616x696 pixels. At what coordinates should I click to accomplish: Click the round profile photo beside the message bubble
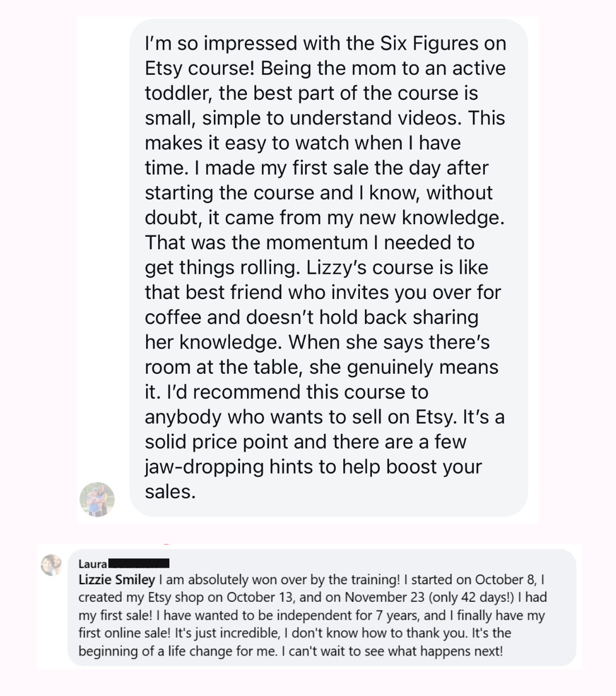click(x=96, y=499)
